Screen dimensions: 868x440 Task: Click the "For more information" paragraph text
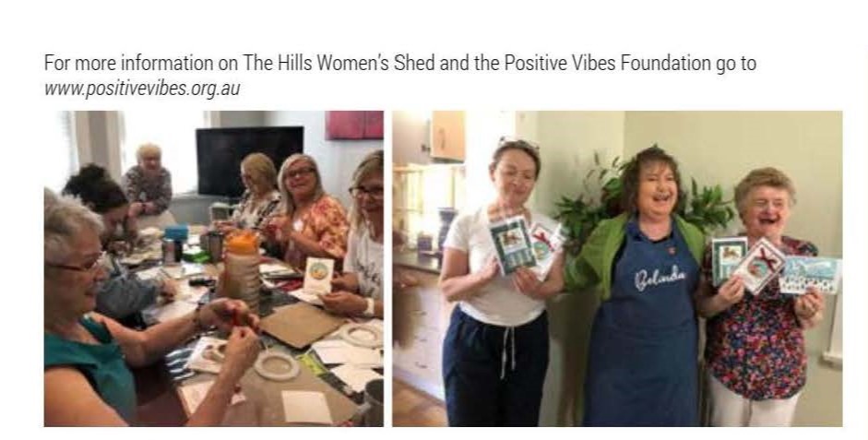tap(399, 76)
